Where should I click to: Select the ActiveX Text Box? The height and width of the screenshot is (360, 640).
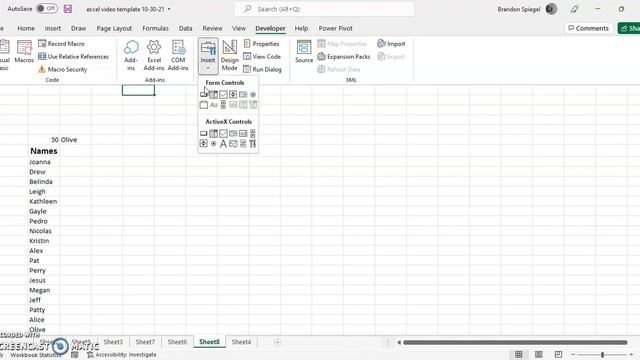pyautogui.click(x=243, y=133)
